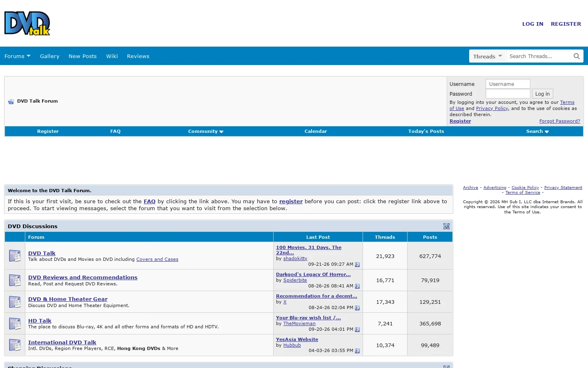Open the Cookie Policy link

[525, 188]
